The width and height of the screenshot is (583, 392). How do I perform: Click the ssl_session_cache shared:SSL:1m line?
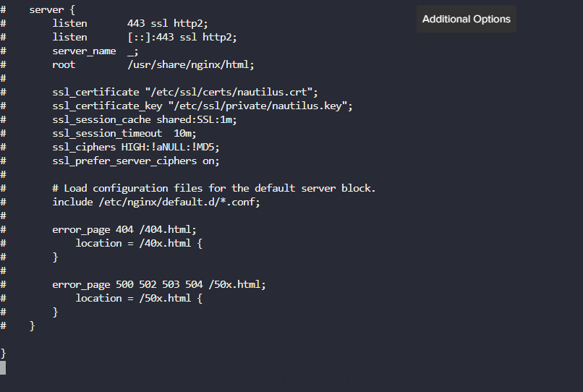tap(144, 119)
